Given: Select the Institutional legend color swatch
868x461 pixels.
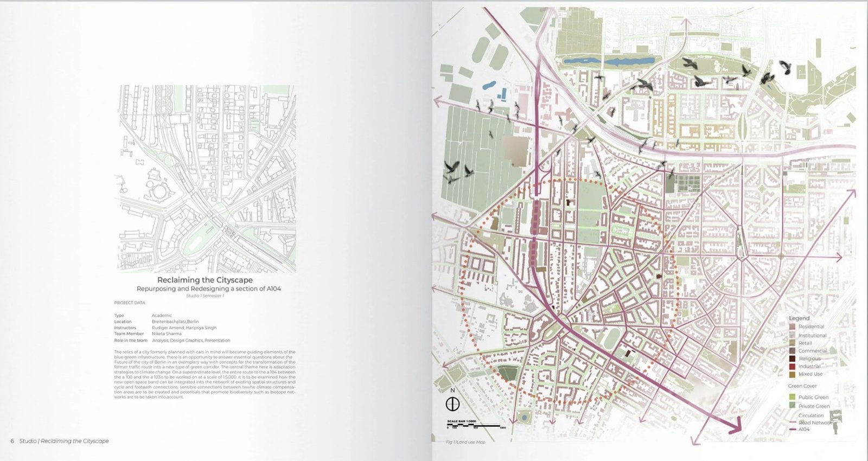Looking at the screenshot, I should (793, 335).
